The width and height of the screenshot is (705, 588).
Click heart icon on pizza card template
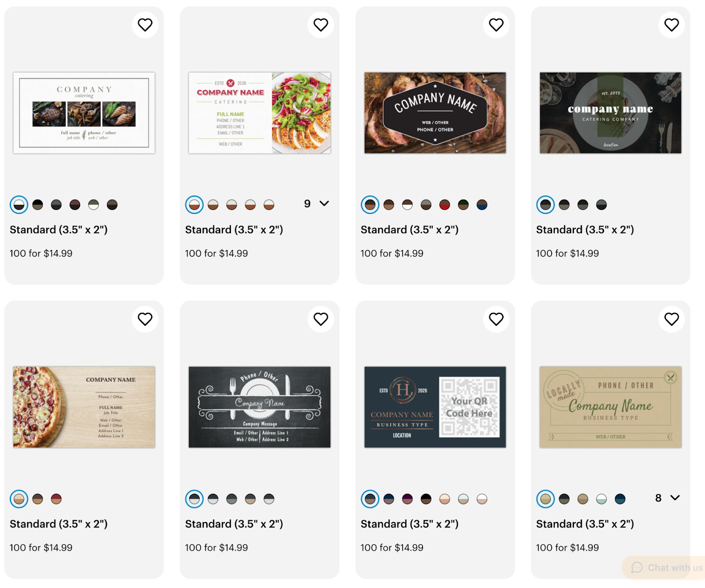click(x=145, y=319)
